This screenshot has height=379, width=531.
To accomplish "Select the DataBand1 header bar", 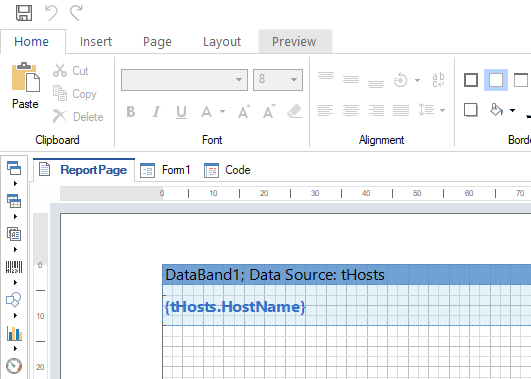I will pos(346,275).
